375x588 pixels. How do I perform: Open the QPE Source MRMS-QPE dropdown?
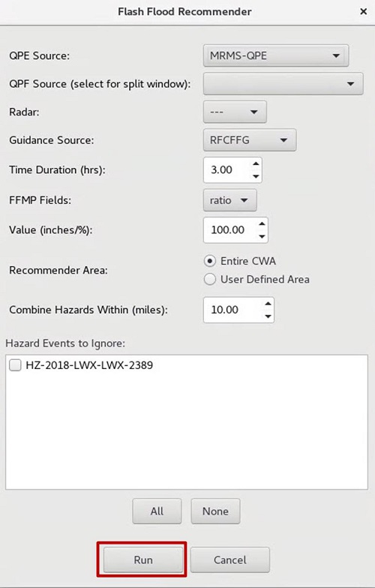point(276,55)
